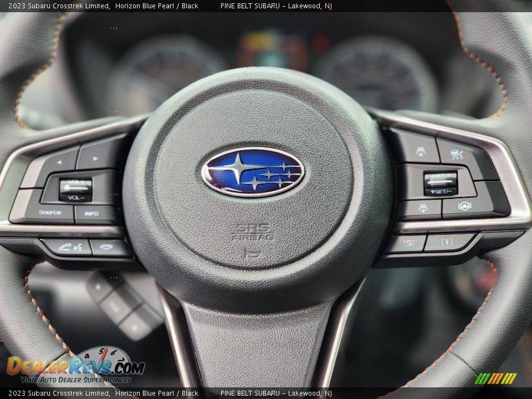This screenshot has width=532, height=399.
Task: Push the RES/+ side of cruise rocker
Action: tap(441, 178)
